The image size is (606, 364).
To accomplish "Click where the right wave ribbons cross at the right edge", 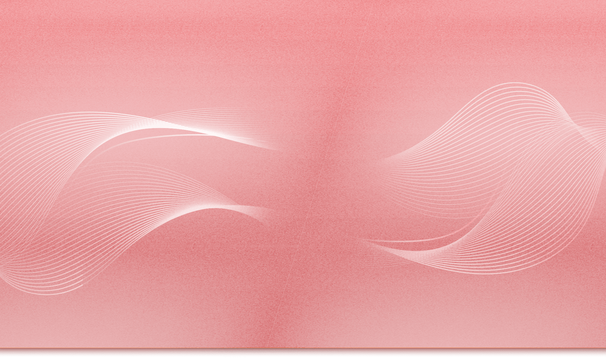I will (x=576, y=124).
